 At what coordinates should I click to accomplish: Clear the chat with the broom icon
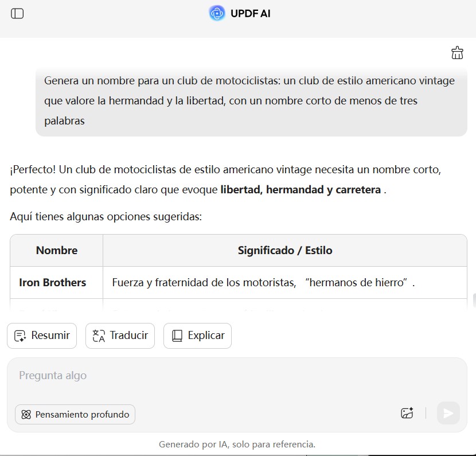457,53
